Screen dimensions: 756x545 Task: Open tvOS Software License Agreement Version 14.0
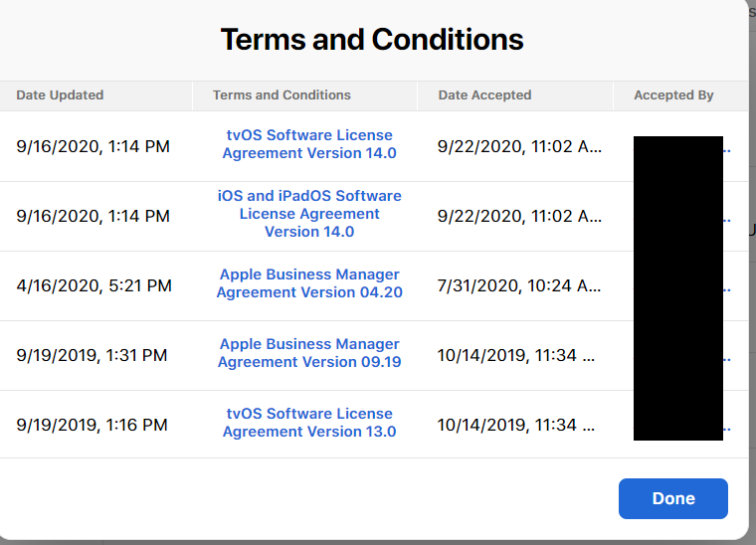(x=309, y=144)
